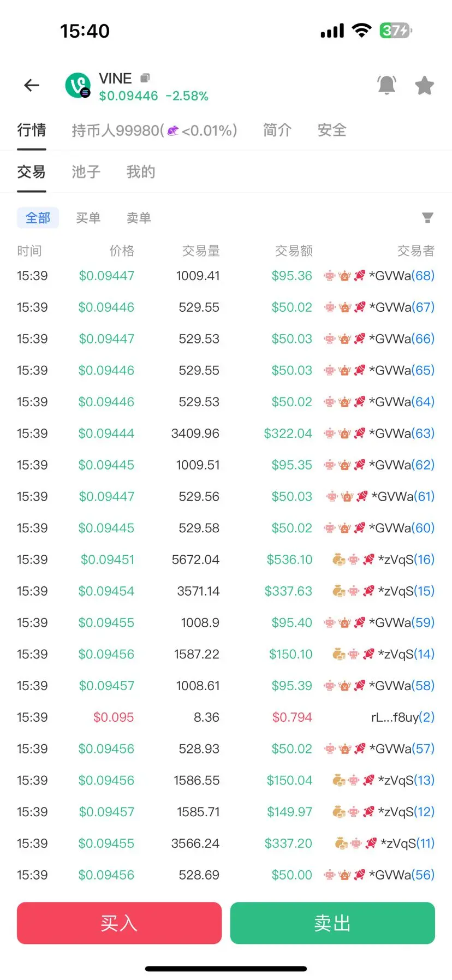This screenshot has height=980, width=452.
Task: Tap green 卖出 button
Action: (x=332, y=923)
